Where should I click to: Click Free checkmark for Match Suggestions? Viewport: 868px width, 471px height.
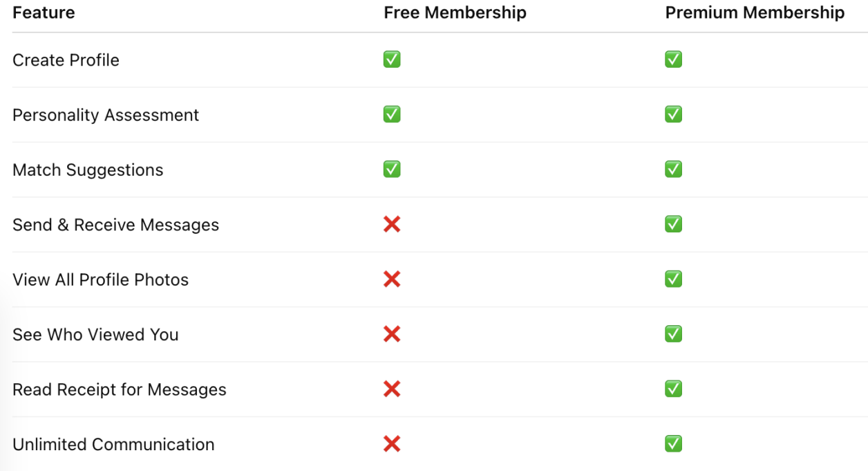click(x=392, y=169)
